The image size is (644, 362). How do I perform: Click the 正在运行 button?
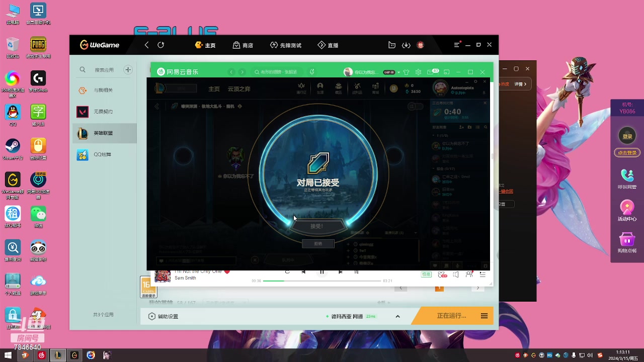tap(451, 316)
